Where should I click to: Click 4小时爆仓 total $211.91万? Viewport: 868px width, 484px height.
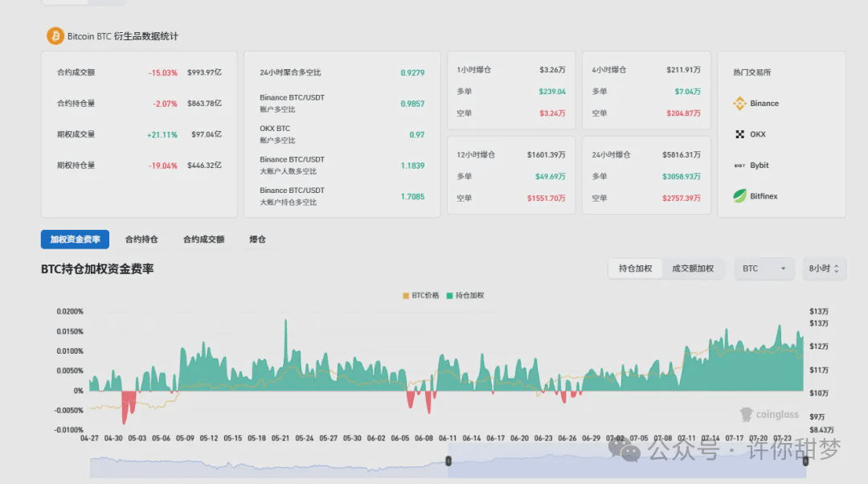(x=684, y=70)
